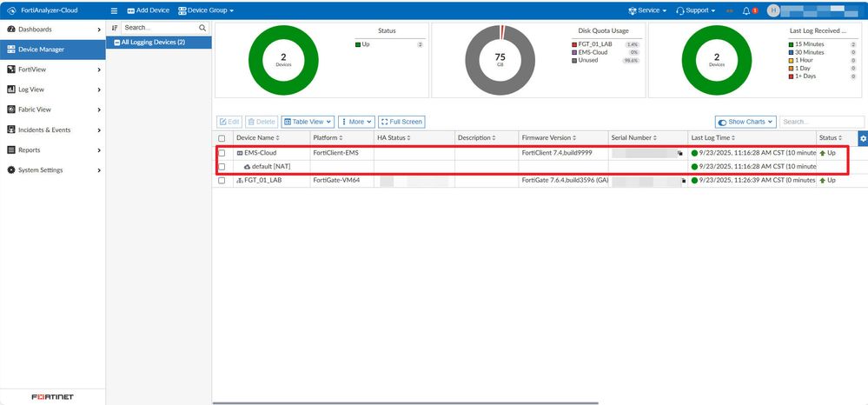
Task: Check the EMS-Cloud row checkbox
Action: point(222,152)
